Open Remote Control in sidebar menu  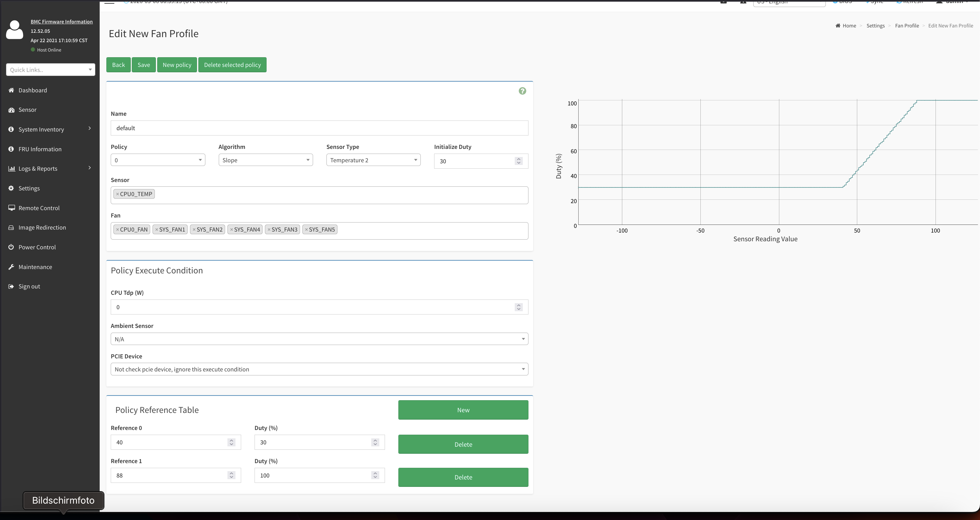click(39, 208)
